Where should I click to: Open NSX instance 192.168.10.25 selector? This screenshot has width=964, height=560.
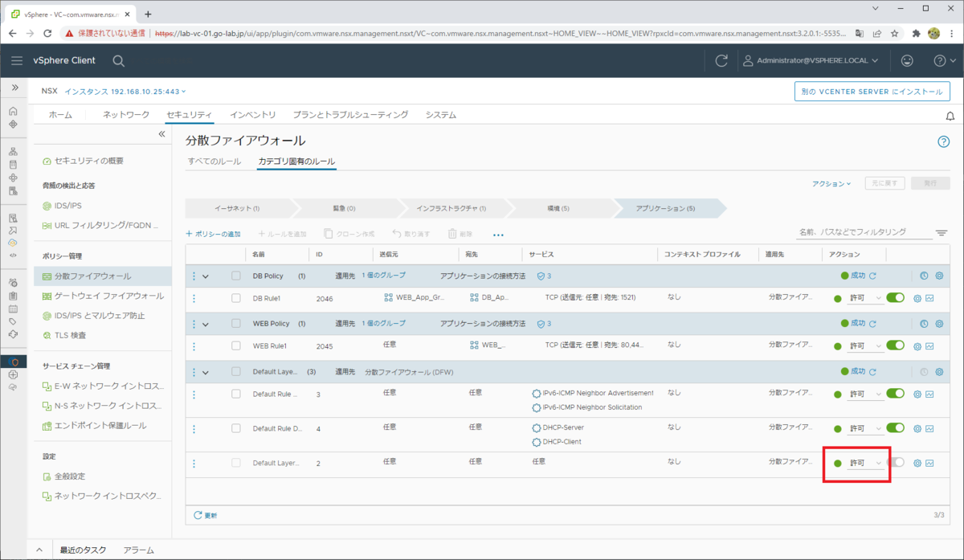125,92
